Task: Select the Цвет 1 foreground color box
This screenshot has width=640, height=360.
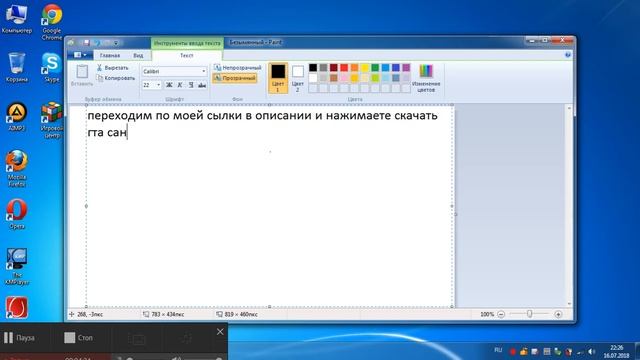Action: tap(278, 78)
